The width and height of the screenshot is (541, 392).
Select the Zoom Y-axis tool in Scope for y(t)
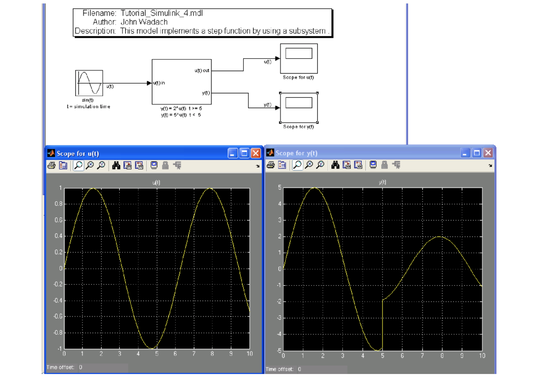pos(320,165)
